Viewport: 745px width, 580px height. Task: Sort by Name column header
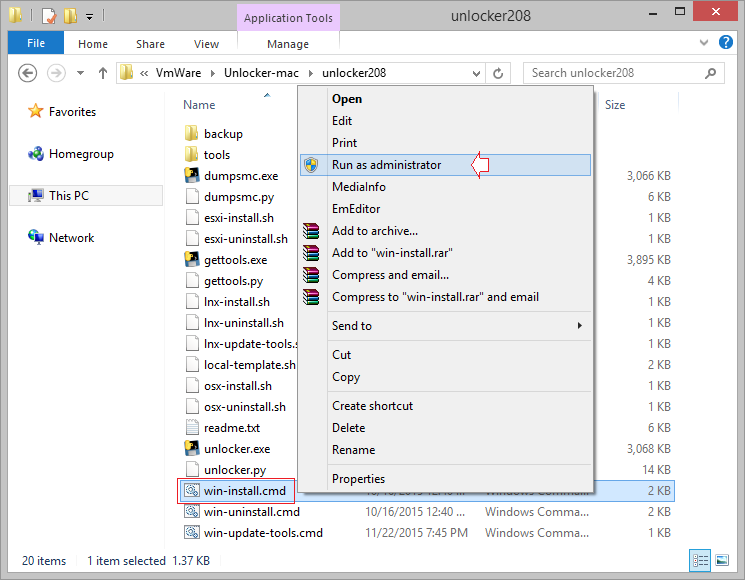[x=199, y=105]
